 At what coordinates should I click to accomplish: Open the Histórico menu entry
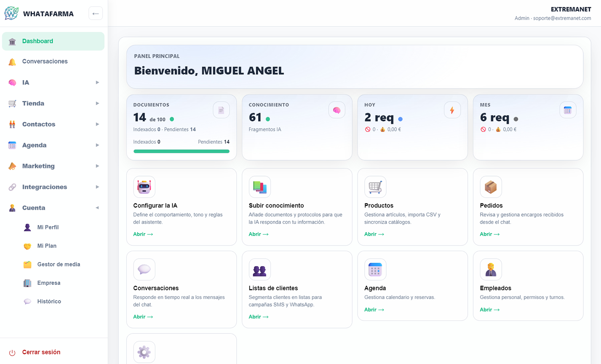(x=49, y=301)
